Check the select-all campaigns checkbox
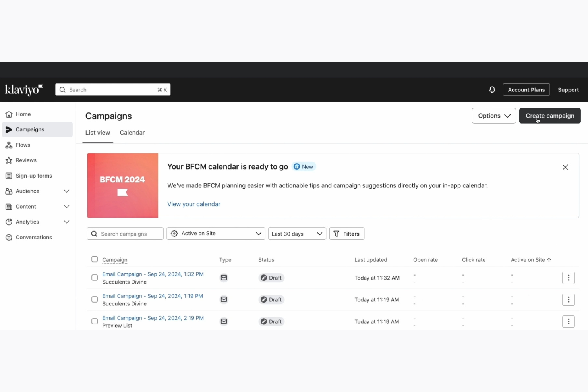 [x=95, y=259]
